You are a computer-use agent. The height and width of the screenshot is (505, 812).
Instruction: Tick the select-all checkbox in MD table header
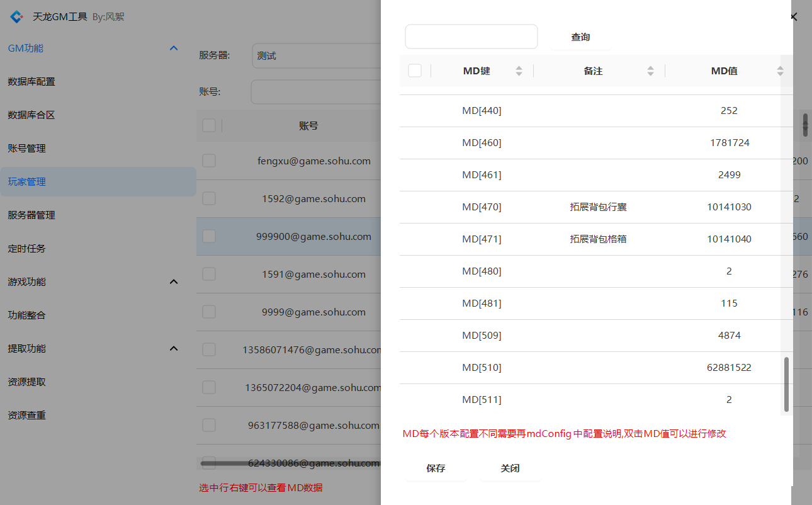coord(415,71)
